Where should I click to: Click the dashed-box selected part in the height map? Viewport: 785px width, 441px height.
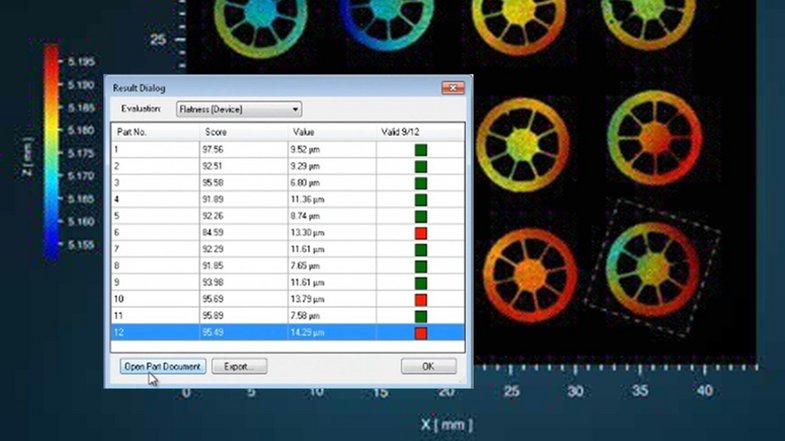(652, 268)
